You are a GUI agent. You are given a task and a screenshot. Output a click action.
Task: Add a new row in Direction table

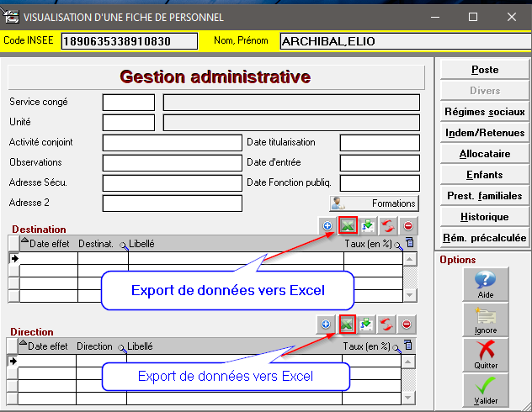click(327, 324)
